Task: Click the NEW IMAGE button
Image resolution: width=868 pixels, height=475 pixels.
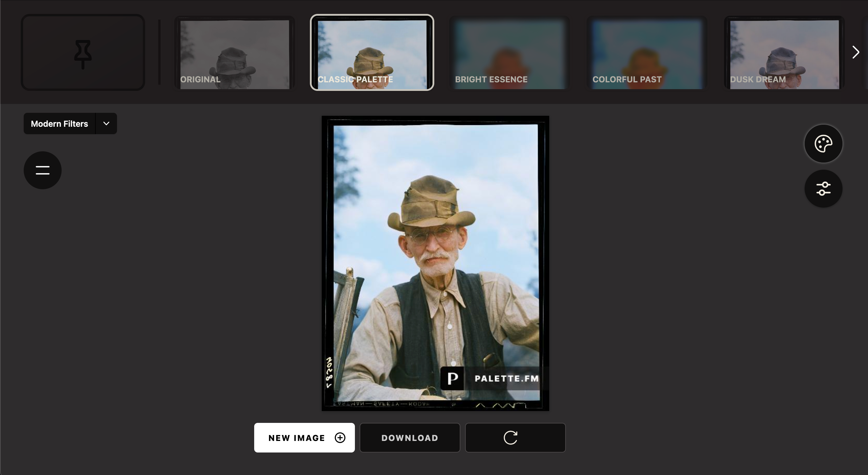Action: point(304,437)
